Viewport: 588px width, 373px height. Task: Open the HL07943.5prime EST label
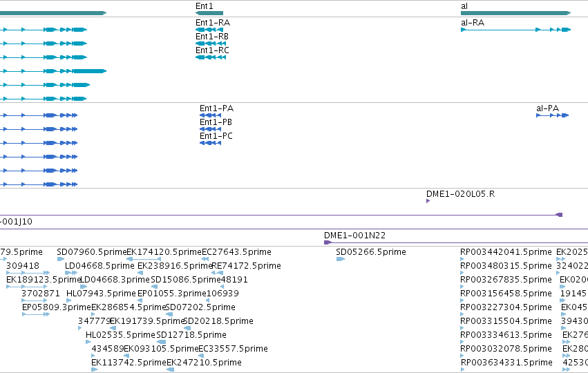pyautogui.click(x=101, y=294)
